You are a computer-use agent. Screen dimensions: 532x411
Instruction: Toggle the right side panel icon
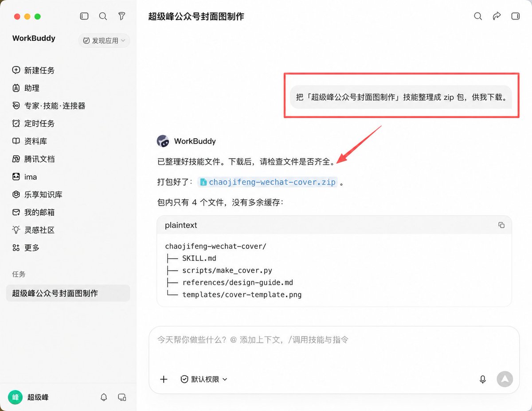click(x=515, y=16)
